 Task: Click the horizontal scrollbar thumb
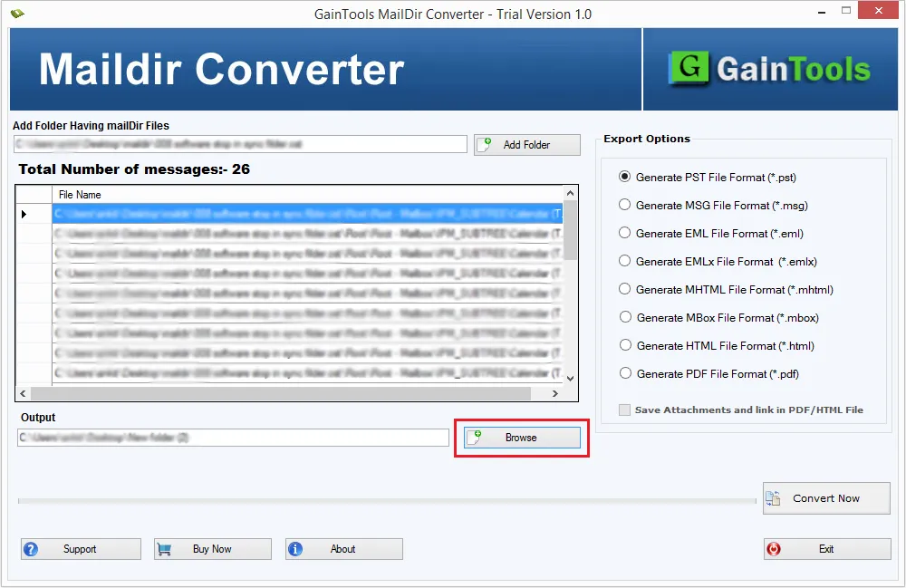point(281,393)
